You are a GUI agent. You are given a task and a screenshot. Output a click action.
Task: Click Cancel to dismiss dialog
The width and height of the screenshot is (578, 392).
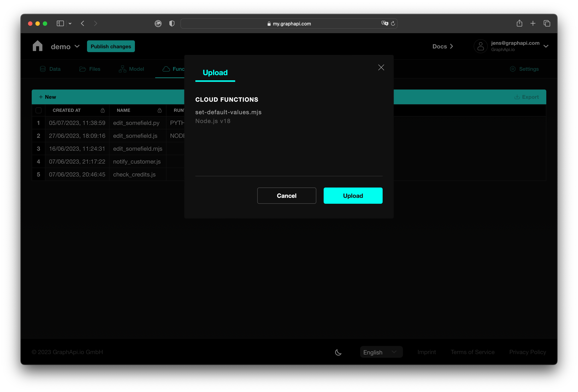pos(287,196)
